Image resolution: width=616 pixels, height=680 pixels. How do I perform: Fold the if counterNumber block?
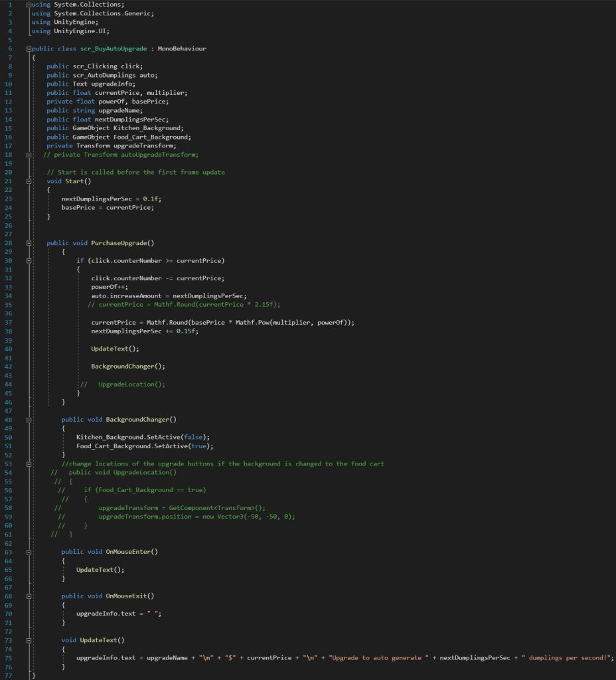coord(28,260)
